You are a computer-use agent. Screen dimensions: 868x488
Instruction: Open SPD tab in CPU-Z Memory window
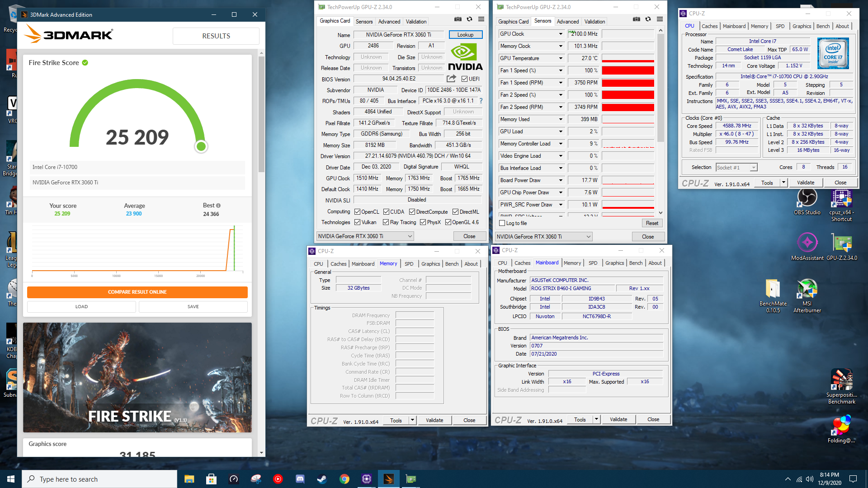pos(409,264)
